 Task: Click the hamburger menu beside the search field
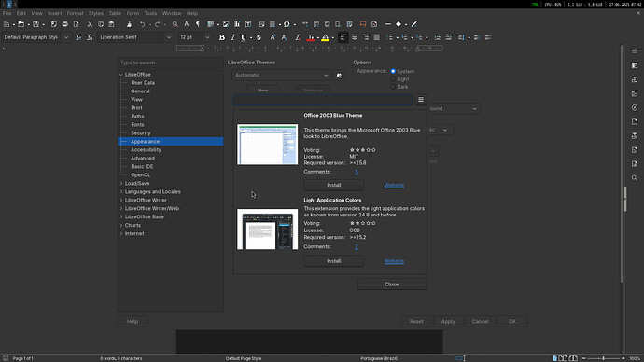(x=421, y=100)
